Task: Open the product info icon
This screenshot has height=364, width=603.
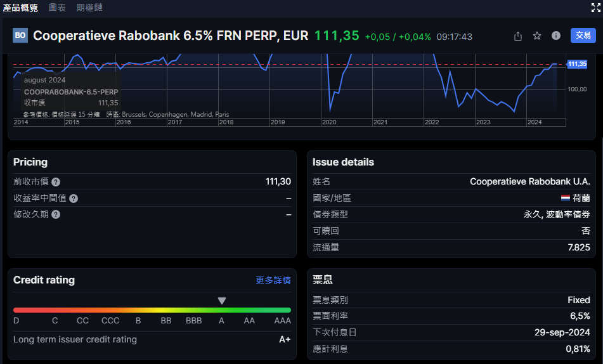Action: coord(555,36)
